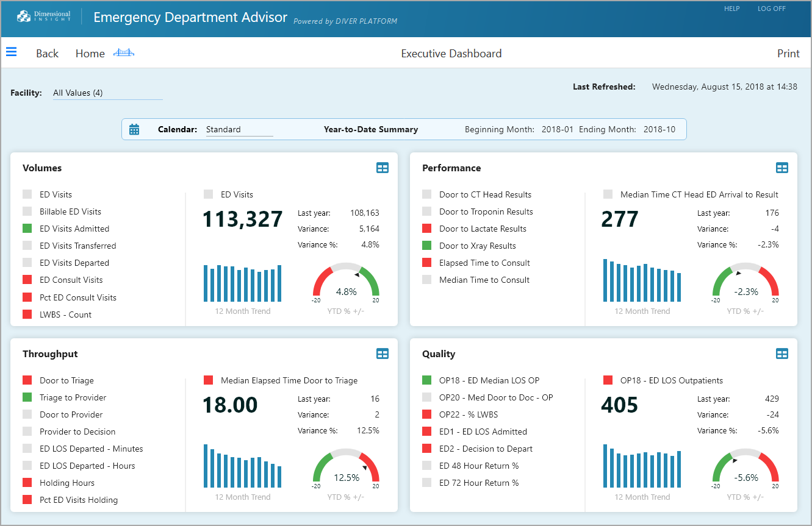Select Door to Xray Results
812x526 pixels.
[478, 246]
